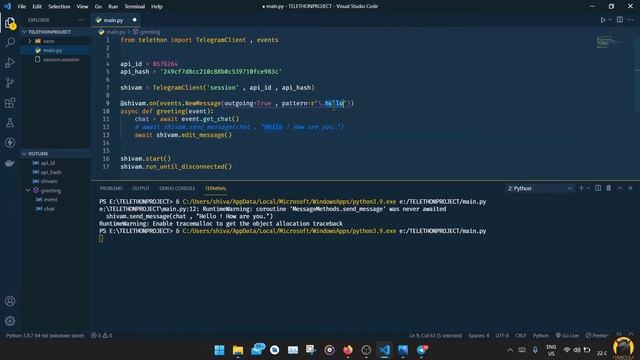Open Run and Debug view
Screen dimensions: 640x360
[10, 62]
